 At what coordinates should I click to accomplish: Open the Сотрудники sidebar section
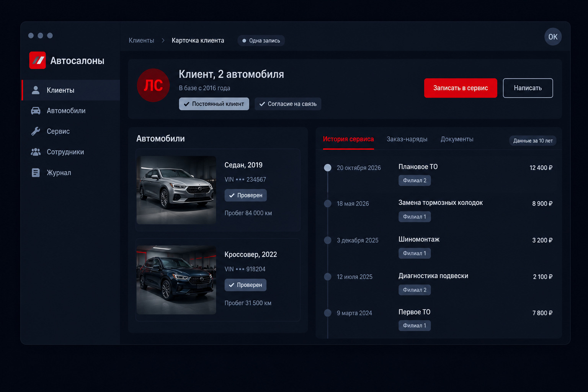click(x=71, y=152)
